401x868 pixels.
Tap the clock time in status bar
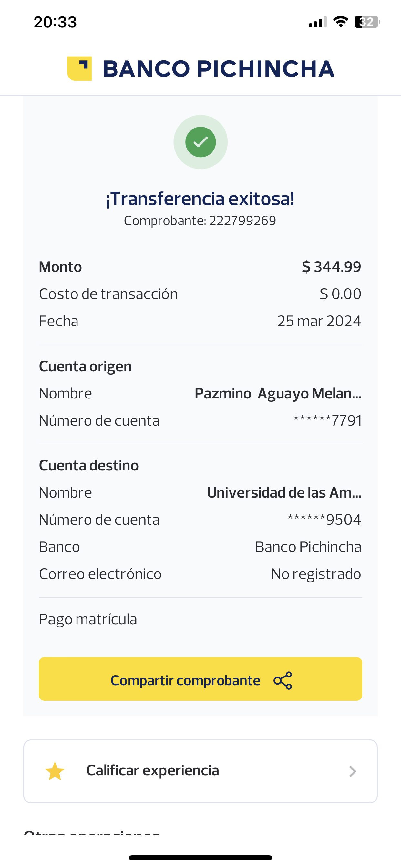[x=55, y=22]
